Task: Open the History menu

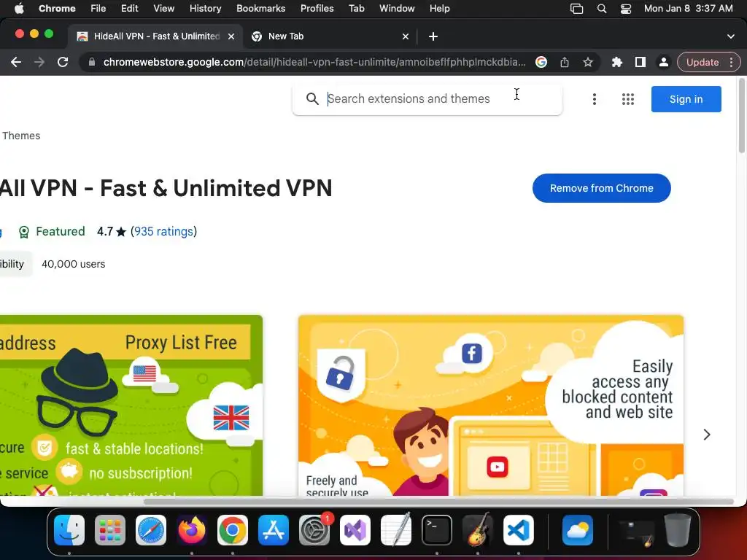Action: tap(205, 9)
